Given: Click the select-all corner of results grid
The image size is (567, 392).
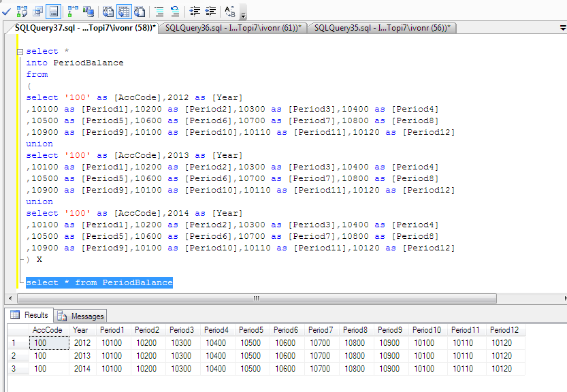Looking at the screenshot, I should pos(18,330).
